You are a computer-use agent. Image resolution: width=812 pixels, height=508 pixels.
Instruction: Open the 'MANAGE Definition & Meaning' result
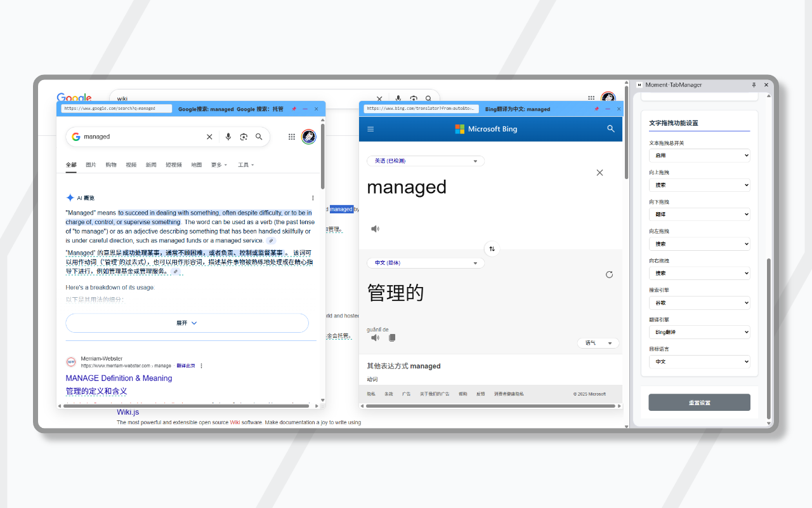(119, 378)
